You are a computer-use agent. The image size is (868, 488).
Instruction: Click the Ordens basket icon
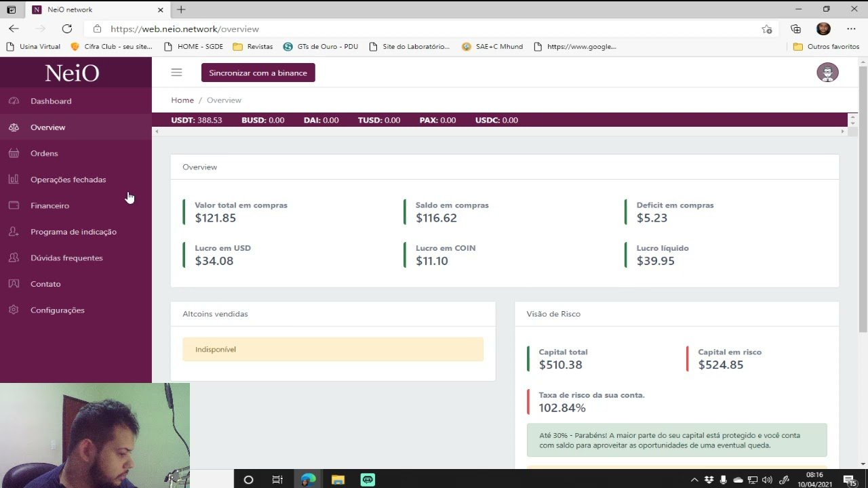point(14,153)
